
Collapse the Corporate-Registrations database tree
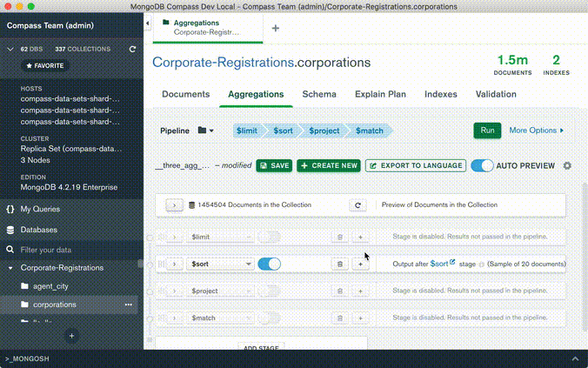click(x=10, y=268)
